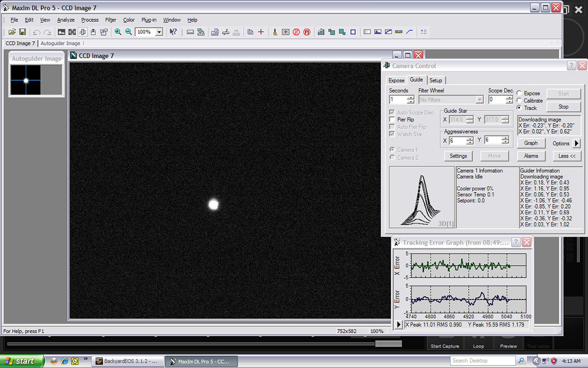The image size is (588, 368).
Task: Click the guider Settings button
Action: (x=458, y=156)
